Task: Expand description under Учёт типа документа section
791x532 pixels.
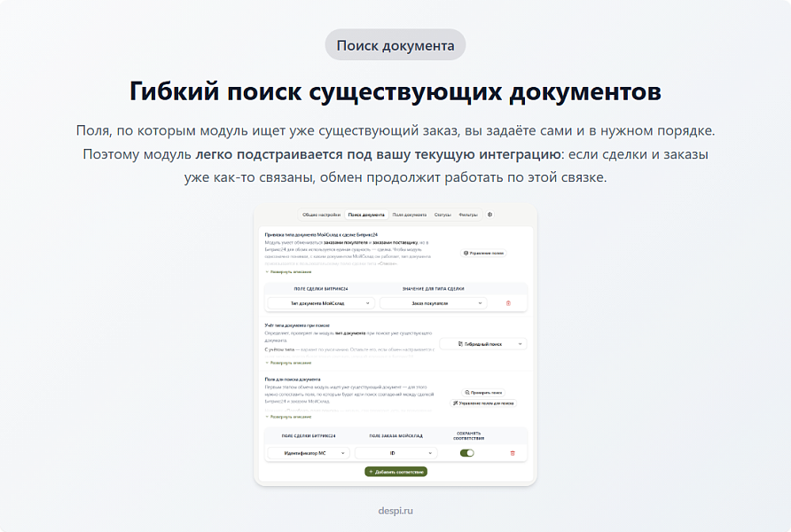Action: pyautogui.click(x=288, y=363)
